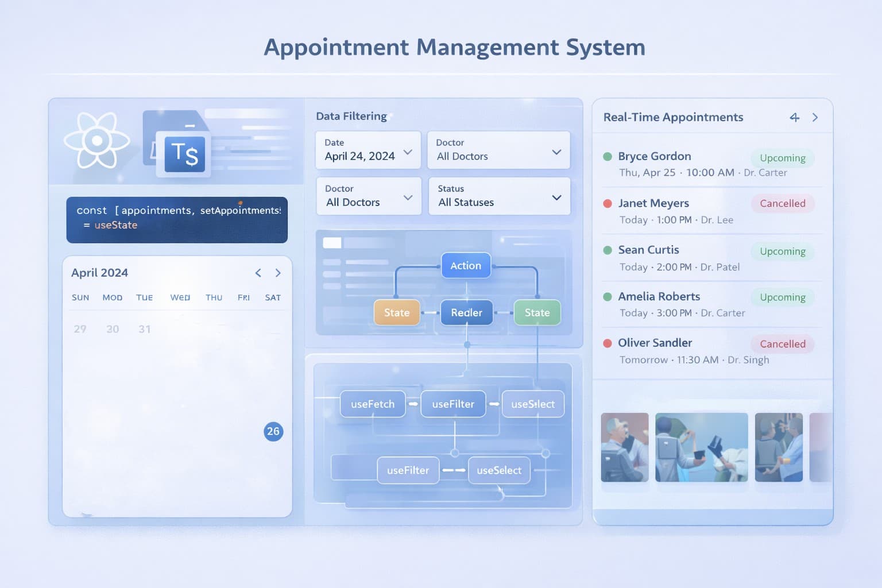This screenshot has height=588, width=882.
Task: Click the Upcoming badge for Sean Curtis
Action: click(782, 252)
